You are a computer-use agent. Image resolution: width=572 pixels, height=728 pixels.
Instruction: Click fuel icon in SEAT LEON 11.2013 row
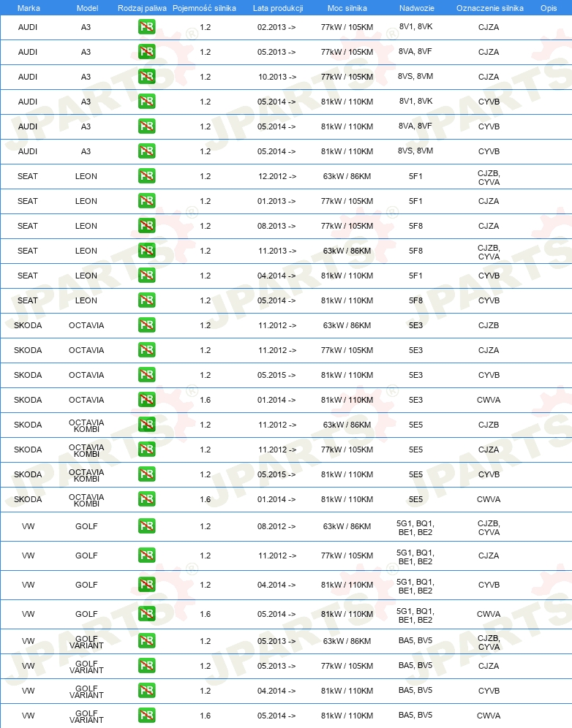coord(146,250)
